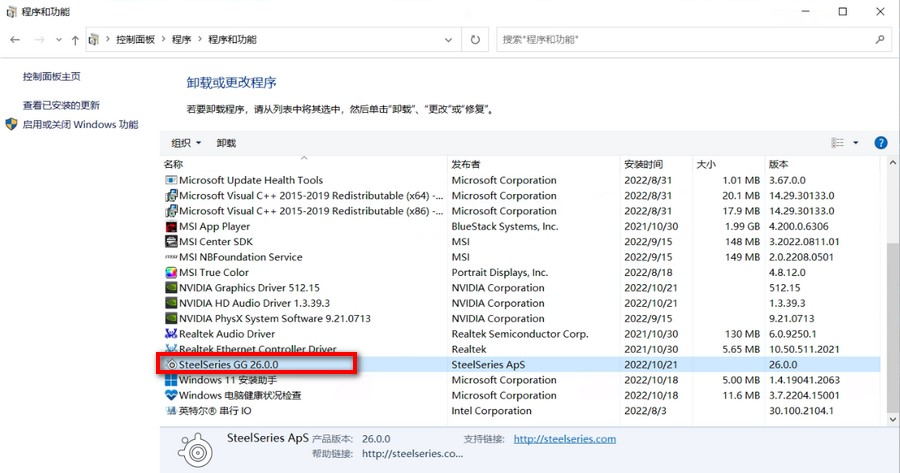The height and width of the screenshot is (473, 900).
Task: Select NVIDIA Graphics Driver 512.15 entry icon
Action: 171,288
